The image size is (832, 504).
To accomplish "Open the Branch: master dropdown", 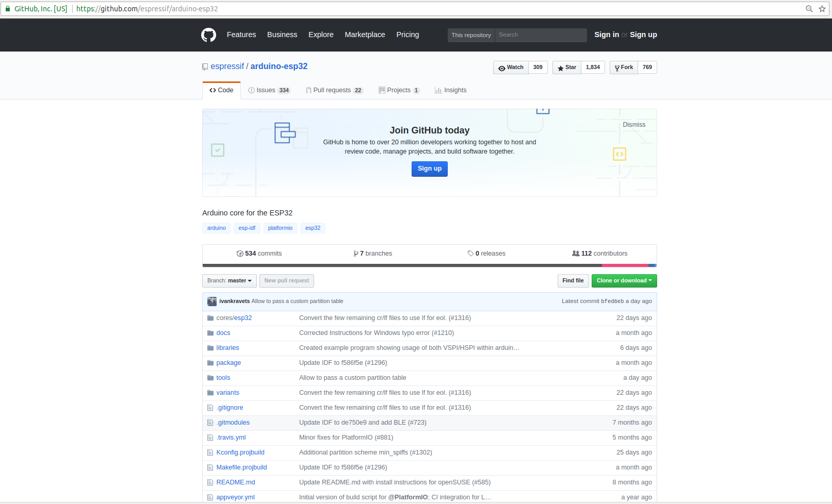I will pyautogui.click(x=229, y=281).
